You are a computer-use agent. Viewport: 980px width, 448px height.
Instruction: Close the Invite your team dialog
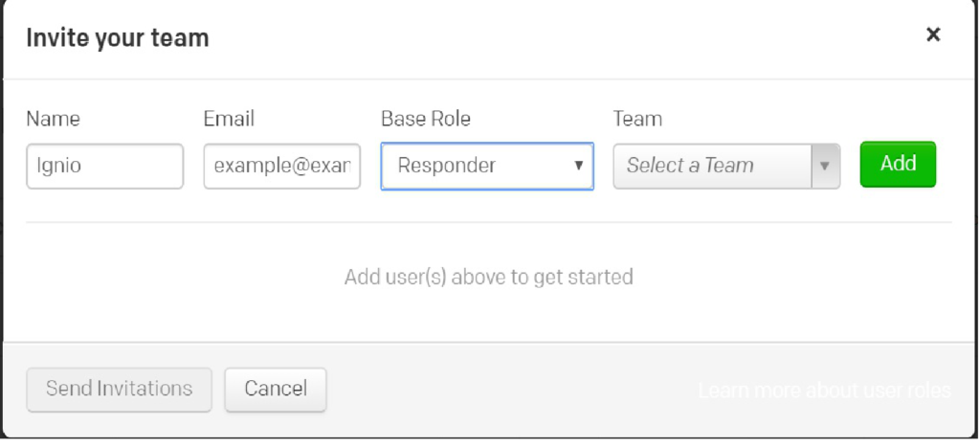[x=933, y=35]
